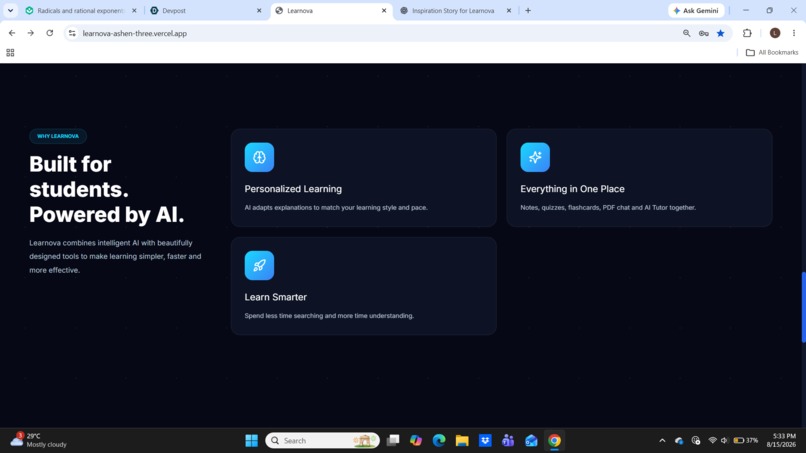
Task: Open Copilot from the taskbar
Action: pyautogui.click(x=416, y=441)
